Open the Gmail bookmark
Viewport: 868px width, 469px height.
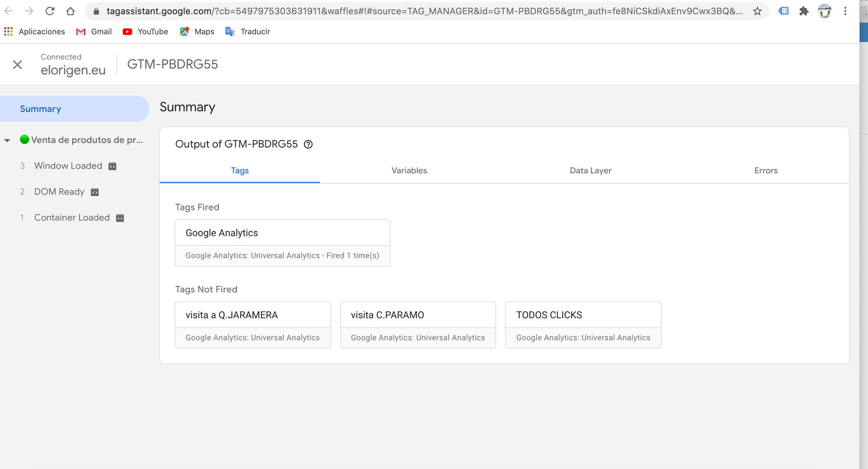(94, 32)
